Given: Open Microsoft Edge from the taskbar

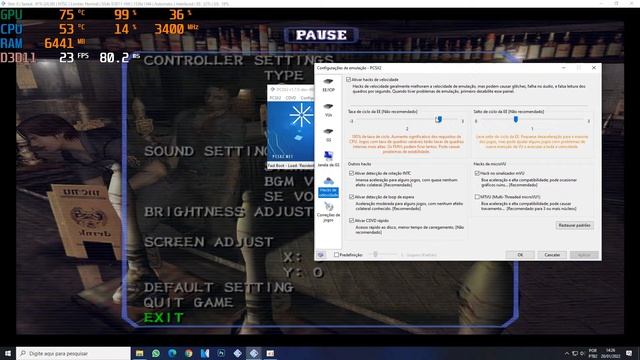Looking at the screenshot, I should [x=172, y=353].
